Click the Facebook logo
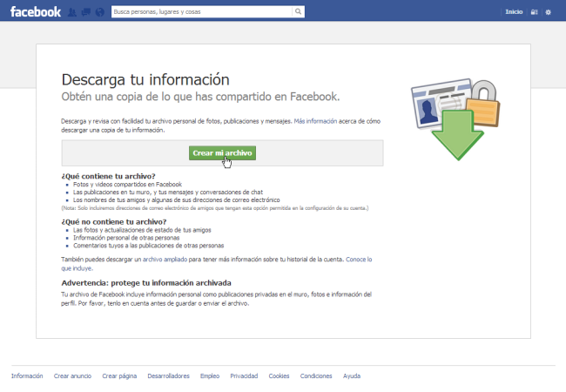 36,12
